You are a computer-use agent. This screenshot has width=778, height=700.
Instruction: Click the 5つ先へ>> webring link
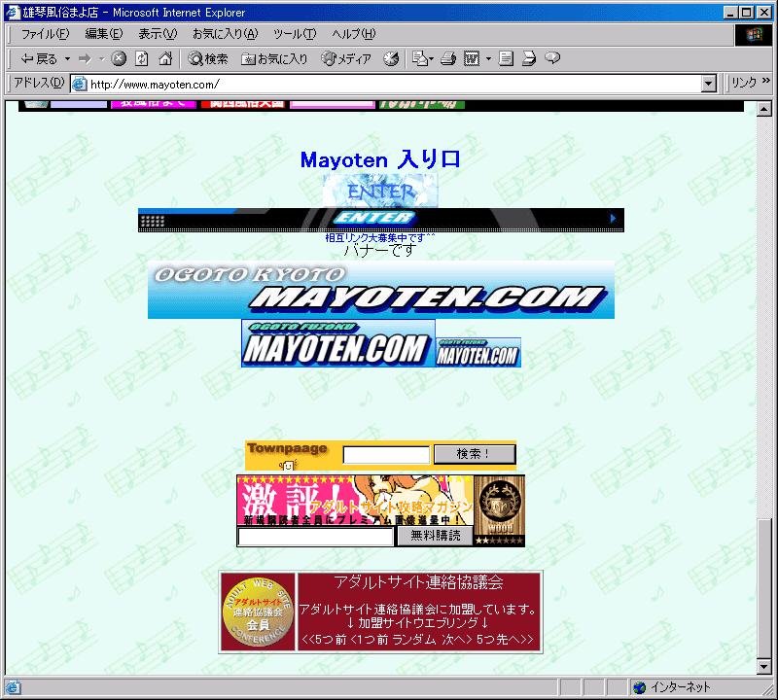tap(505, 640)
